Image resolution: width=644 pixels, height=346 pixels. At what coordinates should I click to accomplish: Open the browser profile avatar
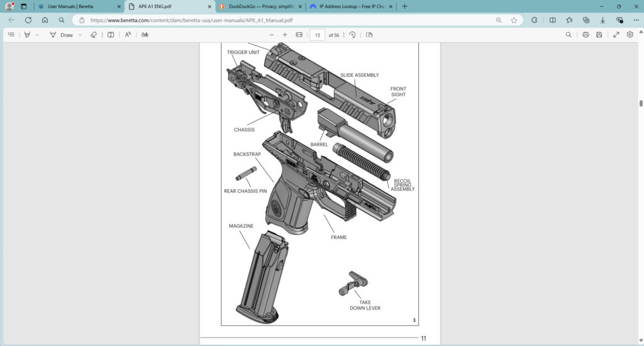click(9, 6)
